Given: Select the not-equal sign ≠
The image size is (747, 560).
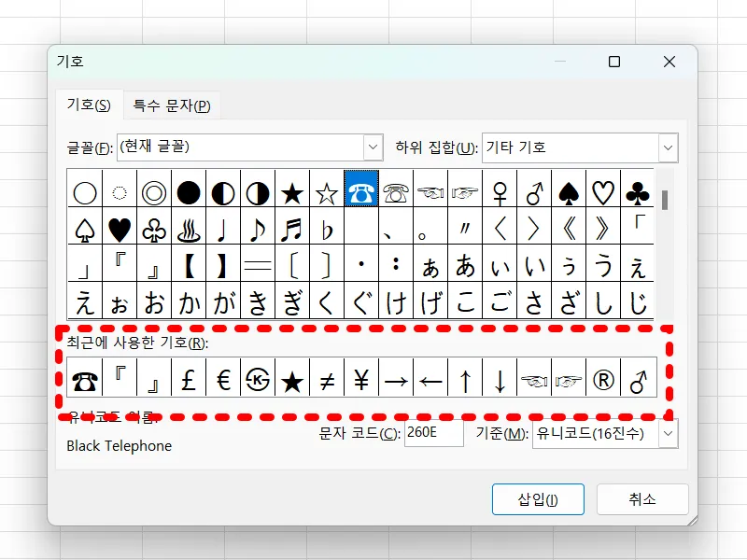Looking at the screenshot, I should tap(327, 377).
